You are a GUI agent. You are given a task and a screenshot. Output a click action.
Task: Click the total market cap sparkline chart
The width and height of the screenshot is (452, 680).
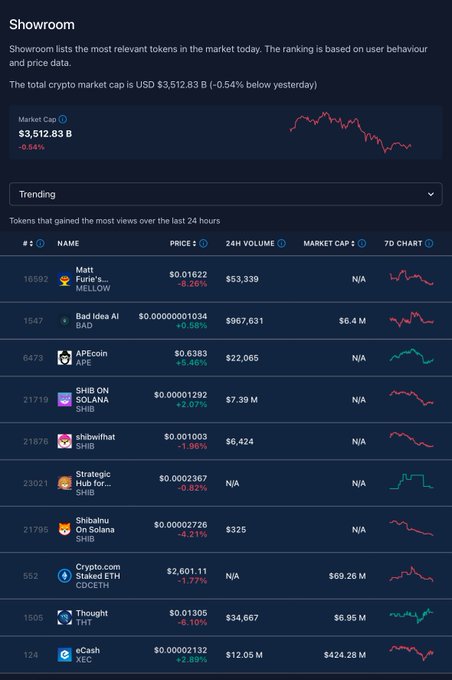350,132
